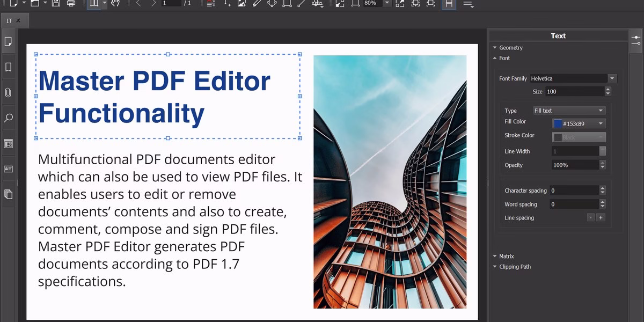Open the Font Family Helvetica dropdown
This screenshot has height=322, width=644.
(x=573, y=78)
